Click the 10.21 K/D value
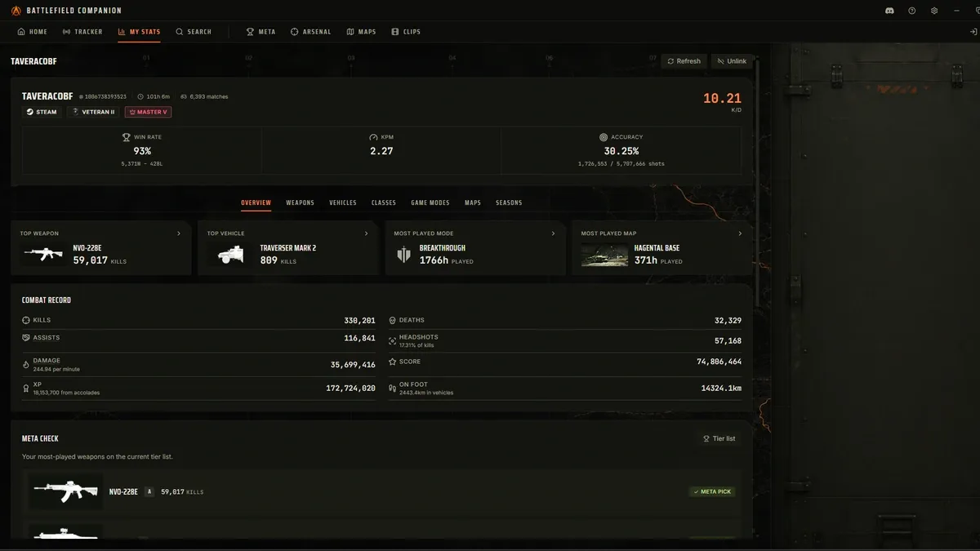The width and height of the screenshot is (980, 551). click(x=722, y=98)
